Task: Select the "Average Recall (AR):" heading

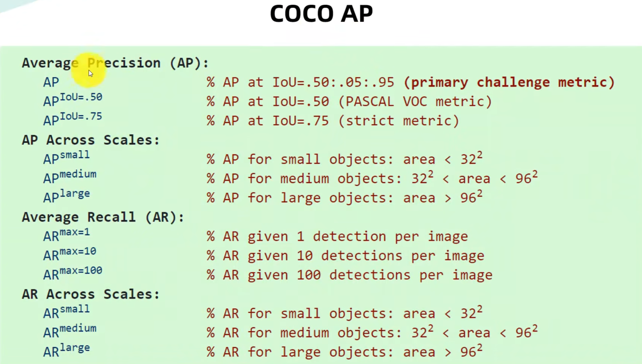Action: pos(103,217)
